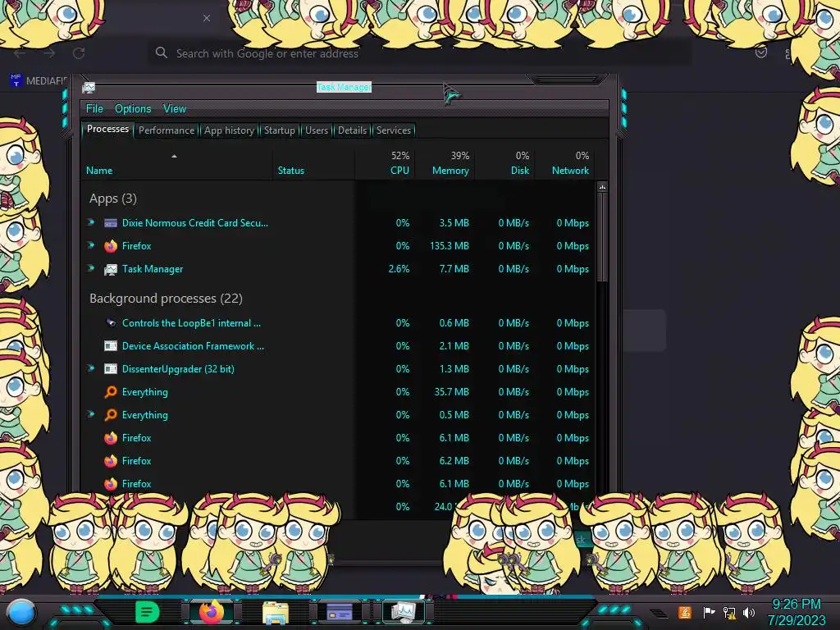Click the search magnifier in Firefox address bar

pyautogui.click(x=162, y=52)
